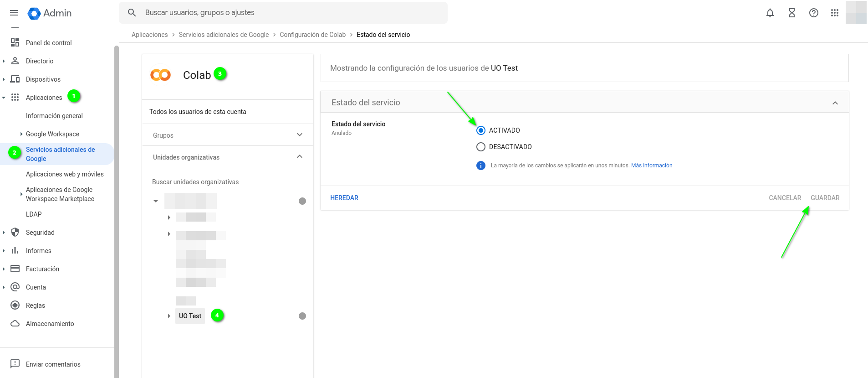Screen dimensions: 868x378
Task: Expand the Facturación menu arrow
Action: pyautogui.click(x=4, y=269)
